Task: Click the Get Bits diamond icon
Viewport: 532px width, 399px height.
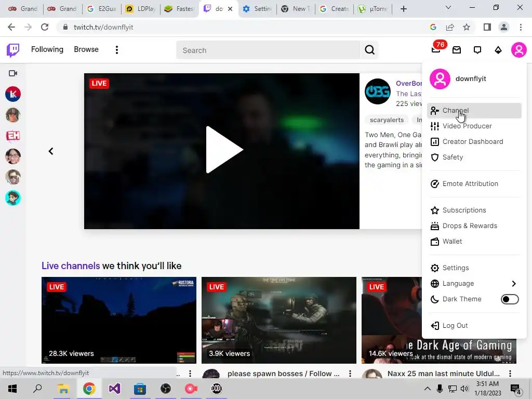Action: 498,50
